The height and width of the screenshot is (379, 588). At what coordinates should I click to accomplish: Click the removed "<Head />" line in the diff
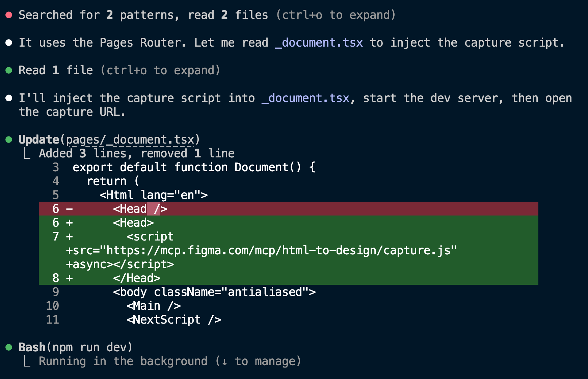(289, 209)
